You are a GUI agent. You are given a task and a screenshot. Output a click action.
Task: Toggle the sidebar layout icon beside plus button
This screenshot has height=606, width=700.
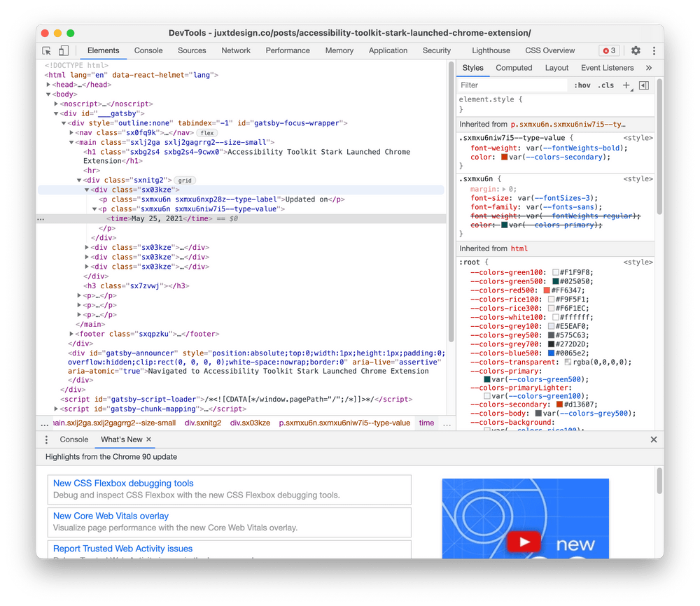tap(643, 85)
